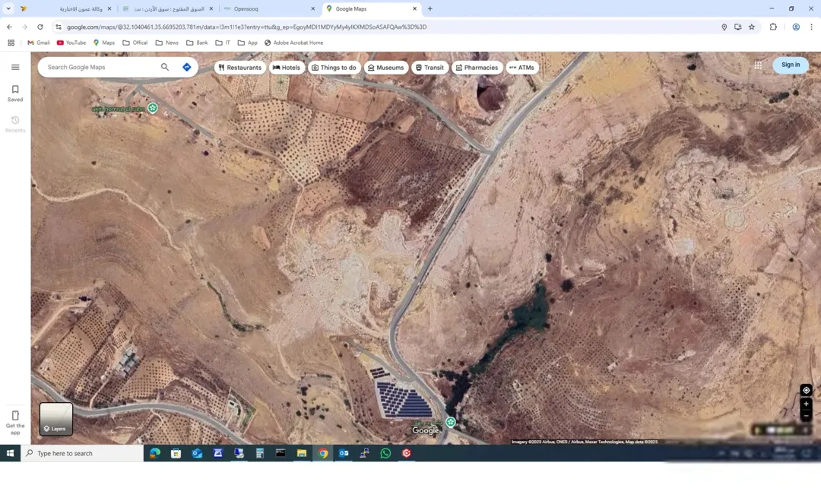This screenshot has height=504, width=821.
Task: Click the Sign in button
Action: 791,65
